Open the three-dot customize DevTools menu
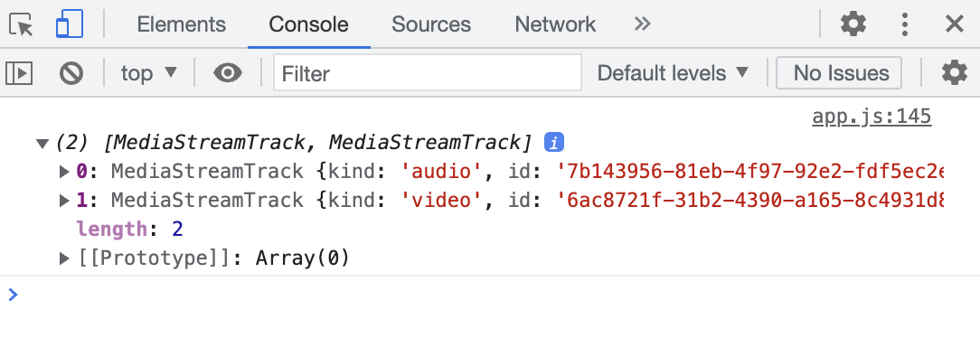The image size is (980, 338). click(904, 24)
